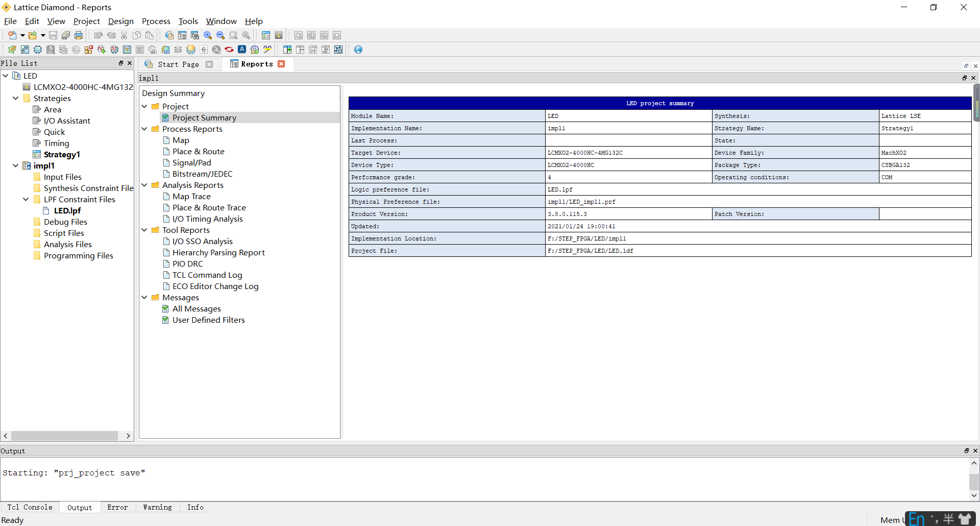Collapse the Analysis Reports folder
This screenshot has height=526, width=980.
(x=144, y=185)
